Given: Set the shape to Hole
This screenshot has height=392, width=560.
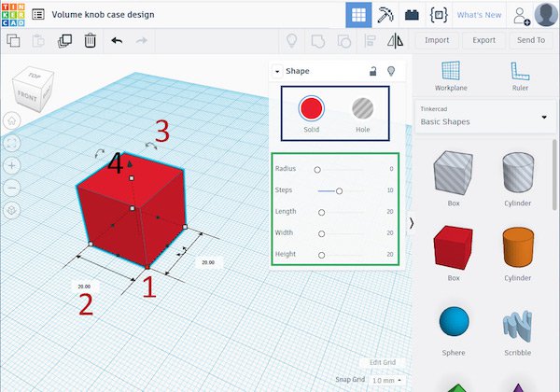Looking at the screenshot, I should pos(363,109).
